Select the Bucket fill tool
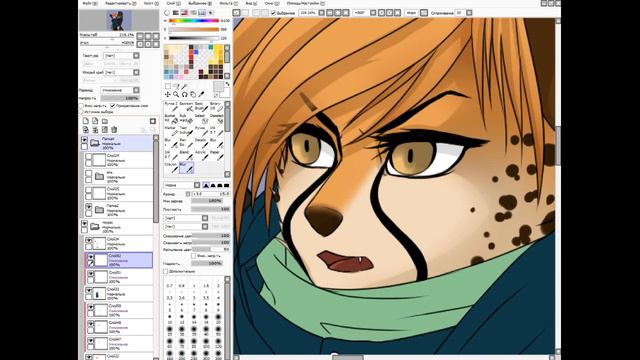The height and width of the screenshot is (360, 640). coord(171,119)
